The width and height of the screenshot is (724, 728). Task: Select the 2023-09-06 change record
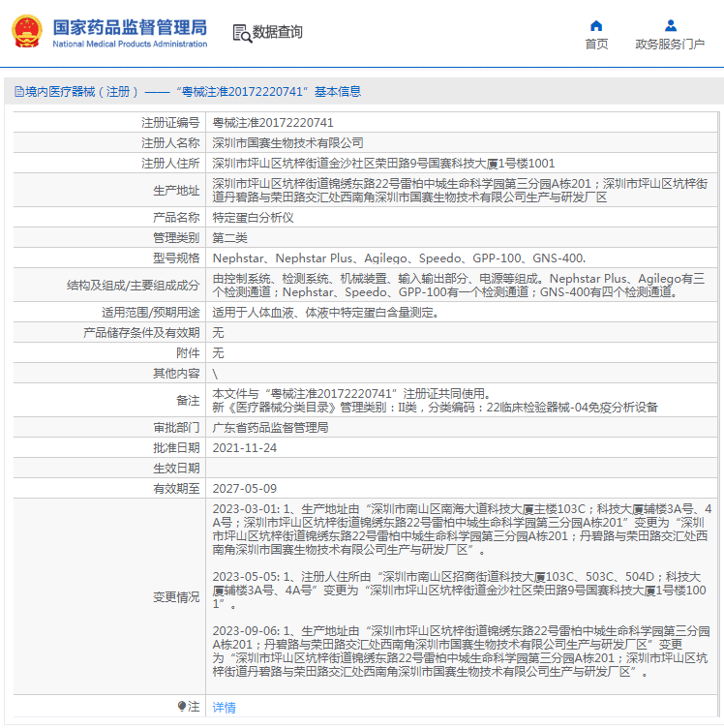461,652
